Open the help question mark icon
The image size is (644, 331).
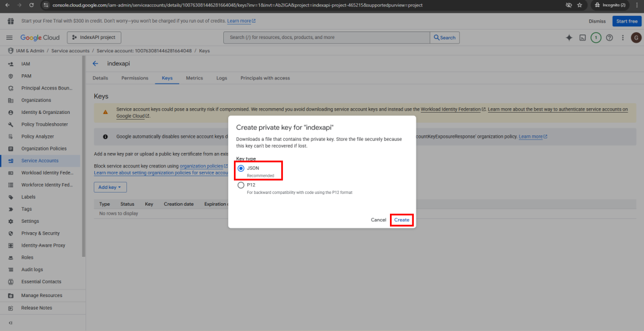(609, 38)
